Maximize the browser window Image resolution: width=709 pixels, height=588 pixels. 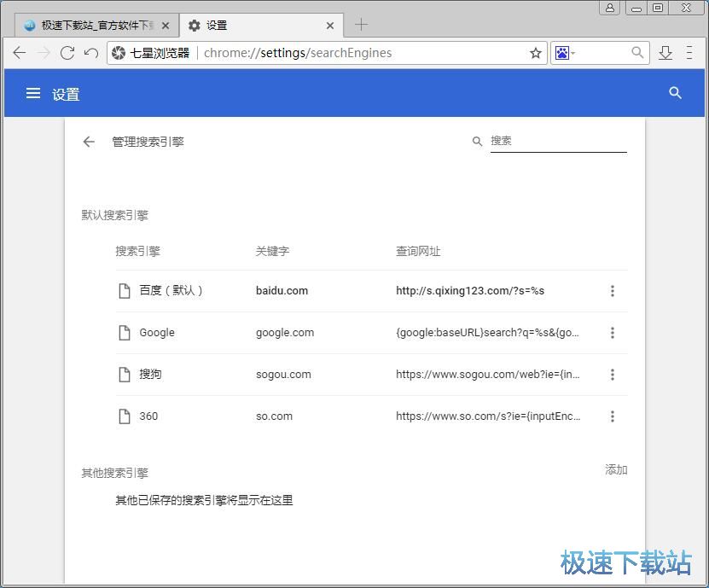coord(658,8)
